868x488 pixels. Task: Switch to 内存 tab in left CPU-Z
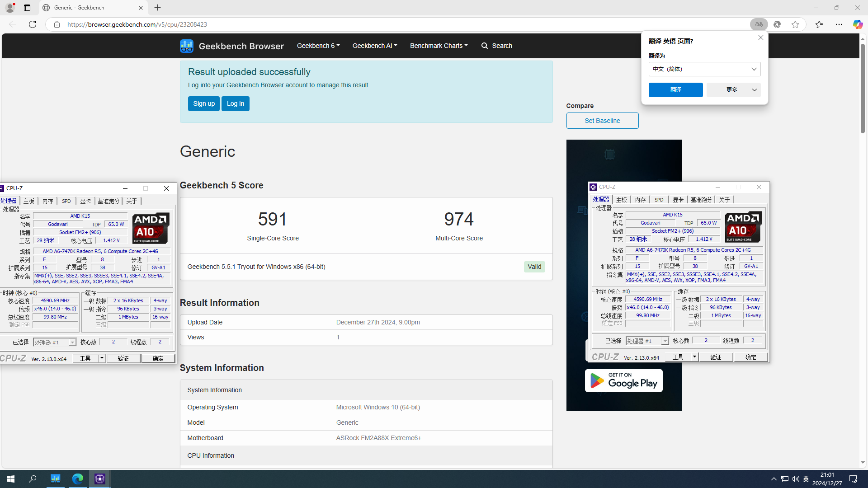coord(48,201)
